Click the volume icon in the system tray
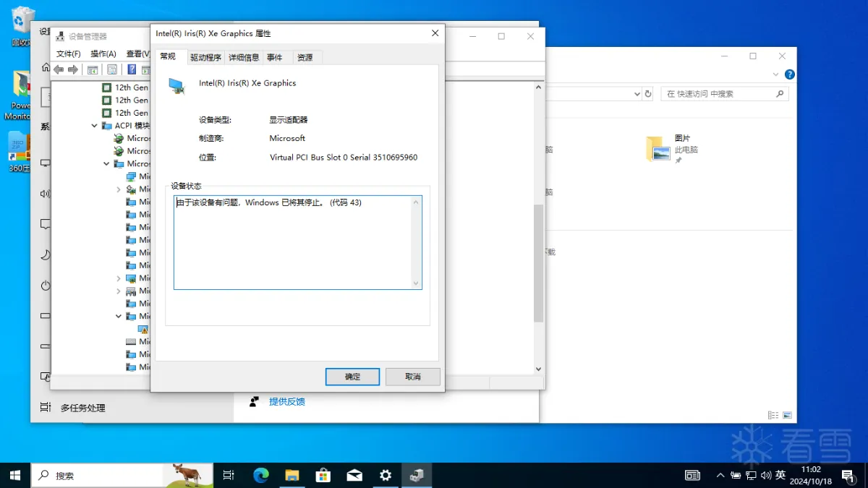Image resolution: width=868 pixels, height=488 pixels. pos(766,475)
